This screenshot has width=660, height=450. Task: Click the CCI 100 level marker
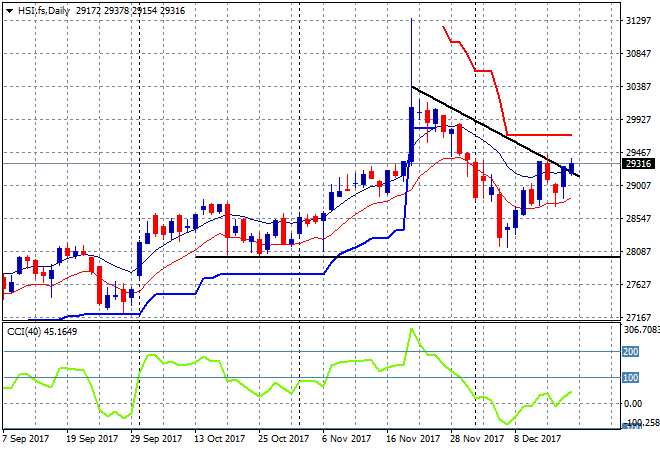(631, 378)
